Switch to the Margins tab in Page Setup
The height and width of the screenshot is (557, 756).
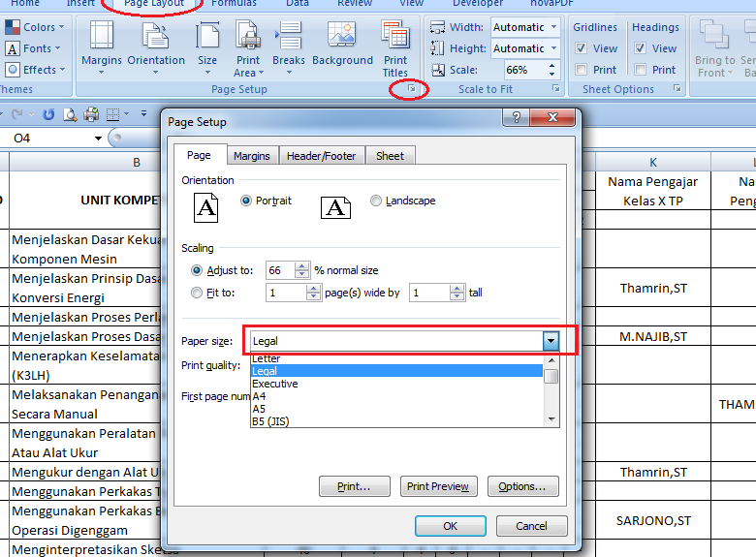[x=252, y=156]
